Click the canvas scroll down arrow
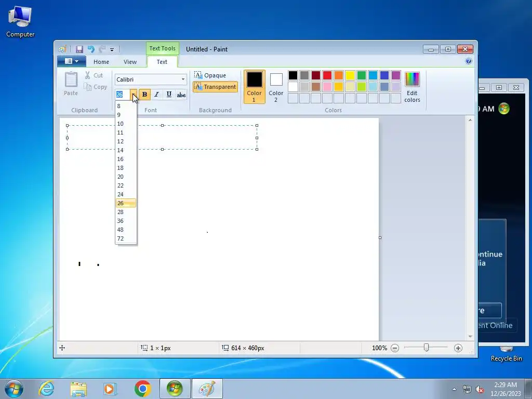The image size is (532, 399). pos(470,336)
